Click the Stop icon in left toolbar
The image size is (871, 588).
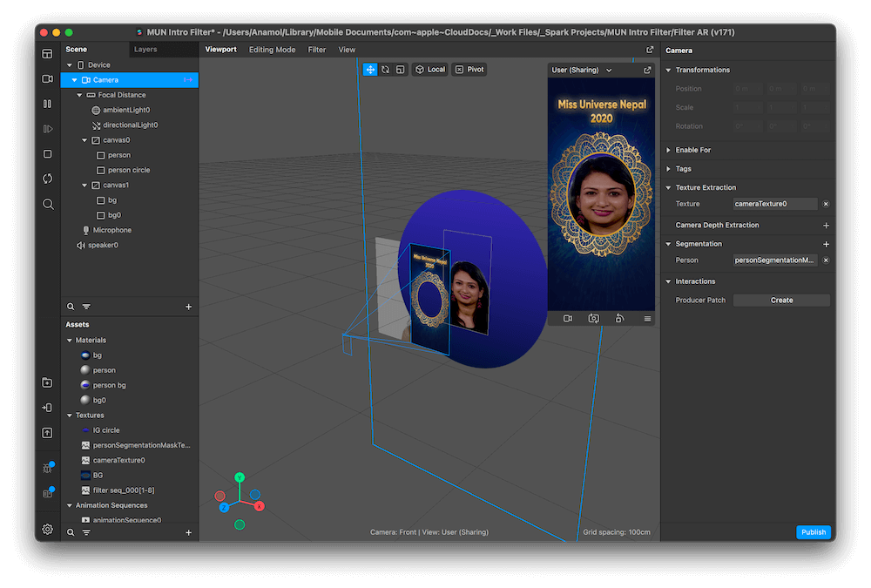tap(47, 154)
